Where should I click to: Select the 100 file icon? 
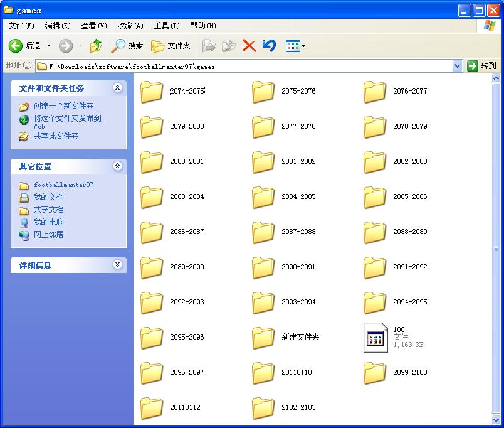[x=375, y=338]
